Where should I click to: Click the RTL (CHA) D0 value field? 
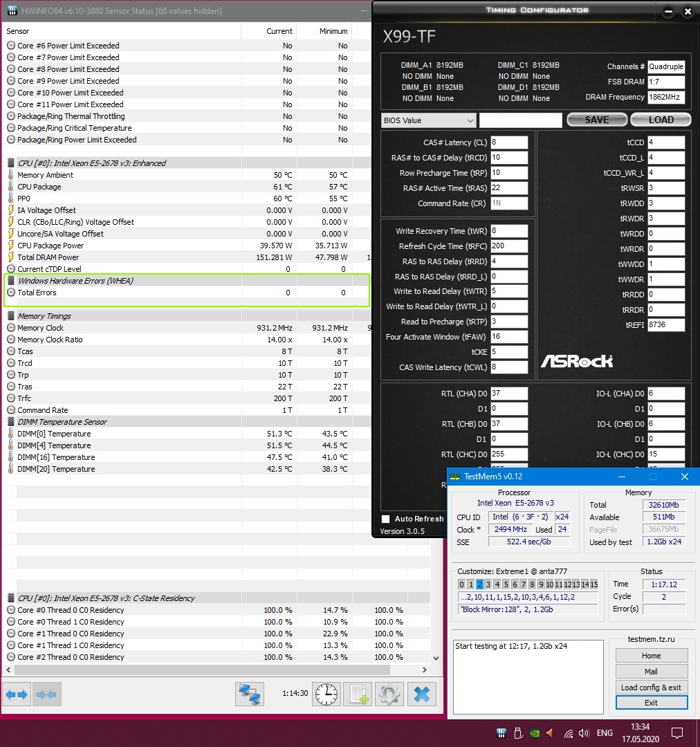click(509, 394)
